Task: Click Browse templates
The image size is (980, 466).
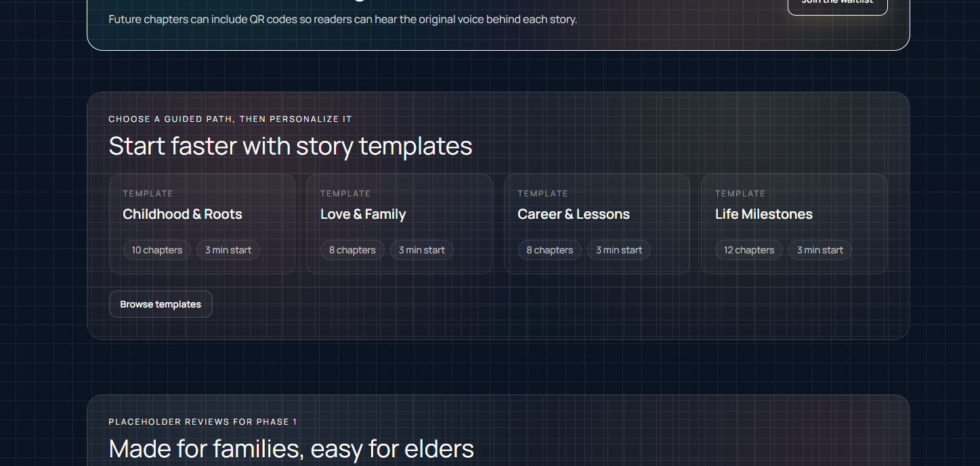Action: coord(161,303)
